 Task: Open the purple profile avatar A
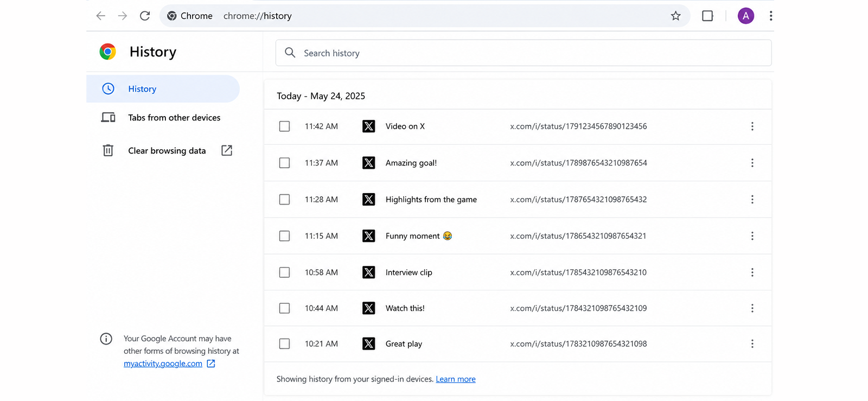[x=746, y=16]
